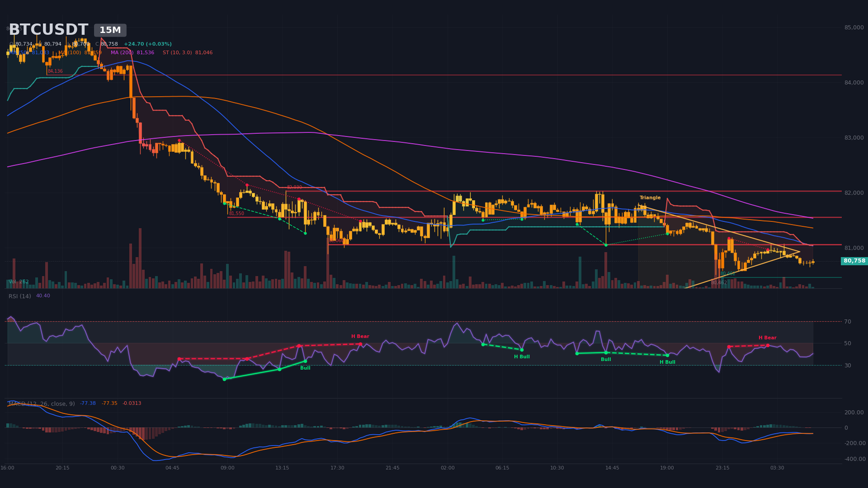This screenshot has height=488, width=868.
Task: Click the 13:15 time axis label
Action: pos(282,468)
